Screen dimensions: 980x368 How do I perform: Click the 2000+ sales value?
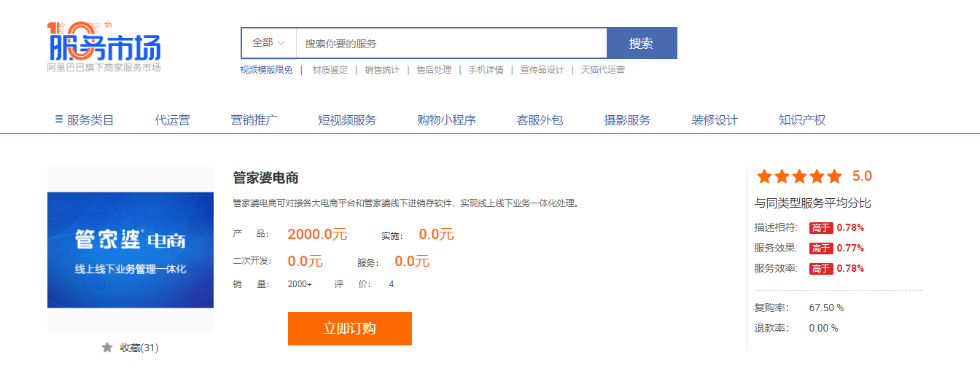pos(300,284)
